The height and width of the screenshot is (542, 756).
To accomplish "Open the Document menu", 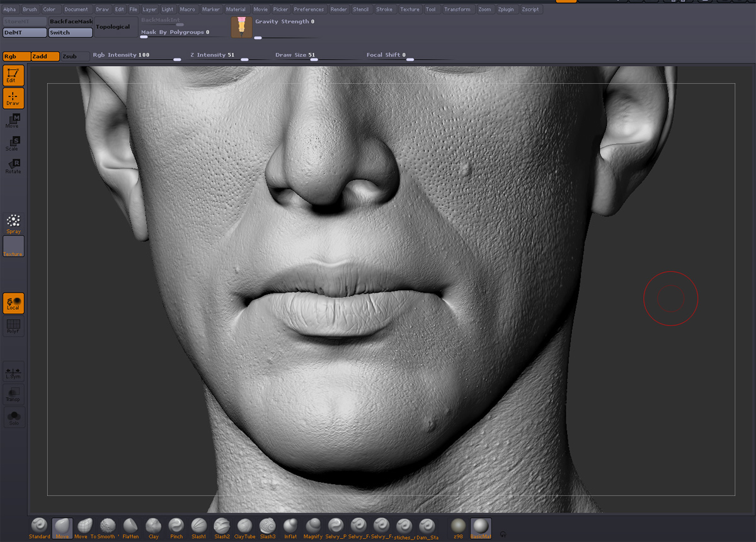I will click(x=76, y=9).
